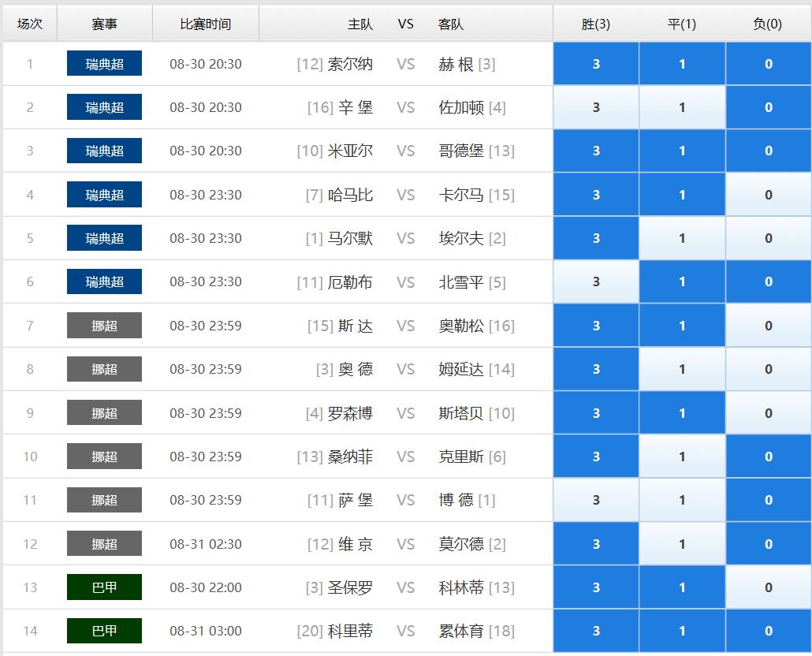This screenshot has width=812, height=656.
Task: Toggle loss (0) for 桑纳菲 vs 克里斯
Action: coord(769,457)
